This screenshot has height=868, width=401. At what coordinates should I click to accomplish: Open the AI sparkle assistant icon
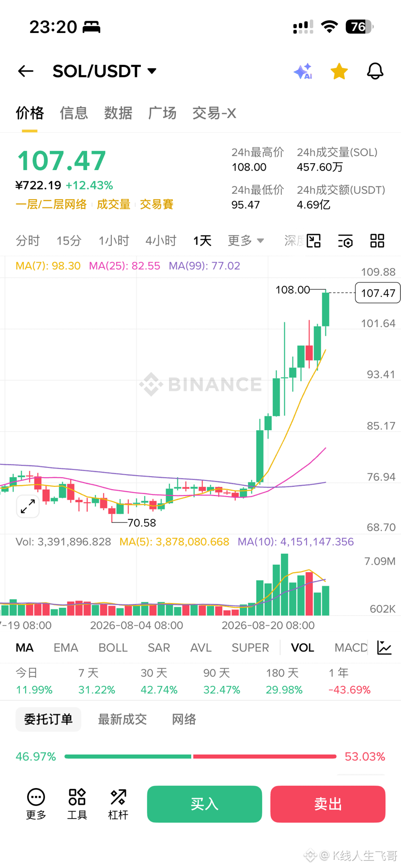click(x=303, y=71)
